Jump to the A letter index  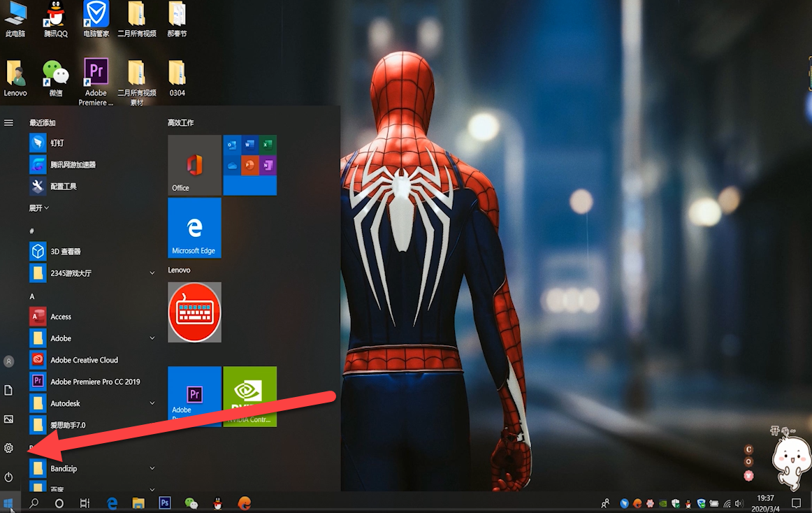(32, 296)
